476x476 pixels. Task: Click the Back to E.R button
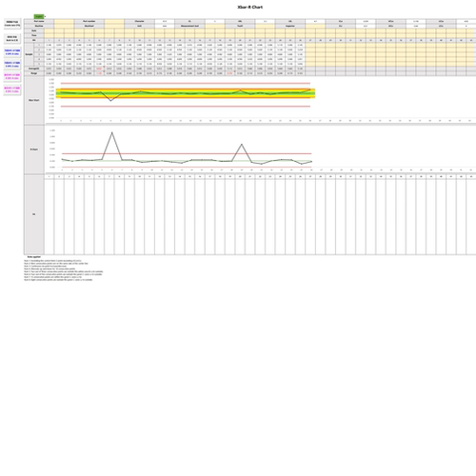click(12, 39)
